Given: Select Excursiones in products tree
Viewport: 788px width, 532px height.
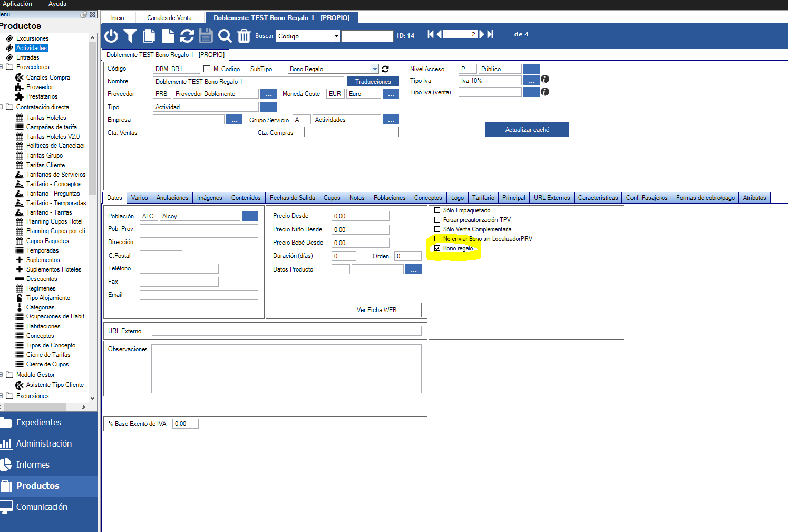Looking at the screenshot, I should pos(32,38).
